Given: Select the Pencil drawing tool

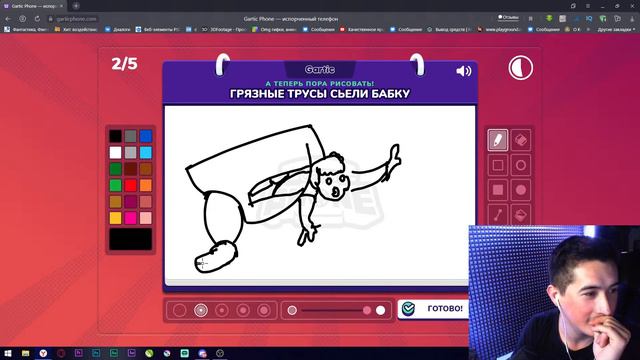Looking at the screenshot, I should [x=498, y=140].
